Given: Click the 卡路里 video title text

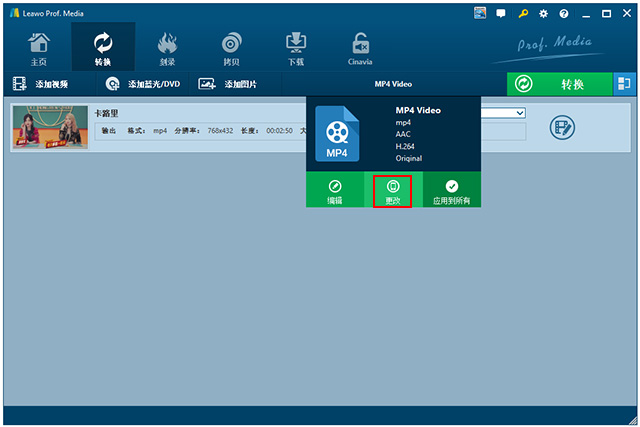Looking at the screenshot, I should pyautogui.click(x=107, y=113).
